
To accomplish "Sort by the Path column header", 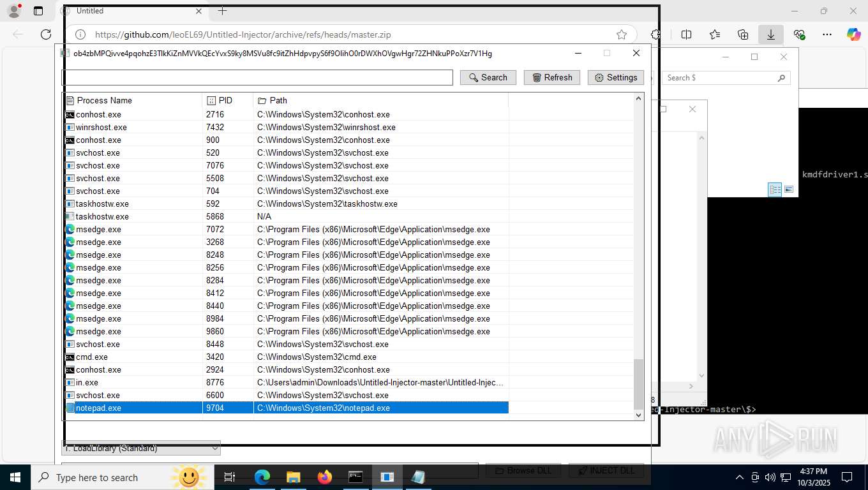I will pyautogui.click(x=381, y=100).
